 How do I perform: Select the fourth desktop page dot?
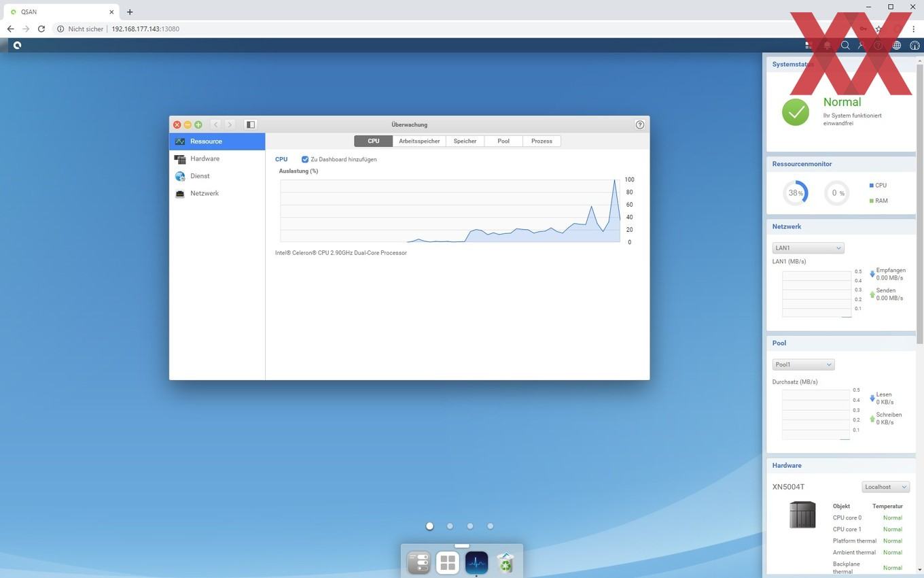point(490,526)
